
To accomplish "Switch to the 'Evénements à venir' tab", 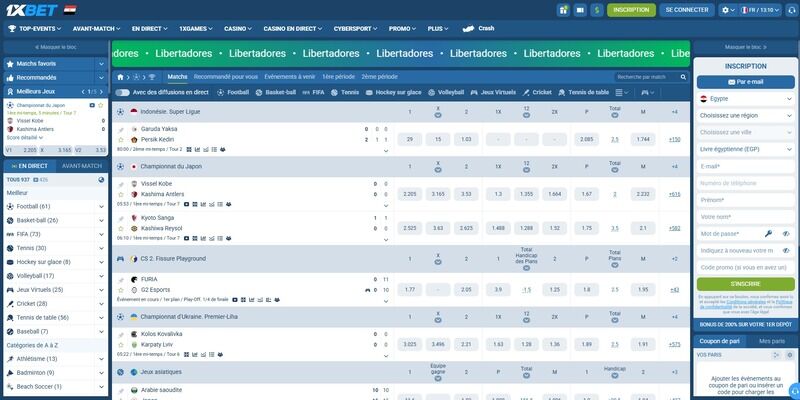I will (x=290, y=77).
